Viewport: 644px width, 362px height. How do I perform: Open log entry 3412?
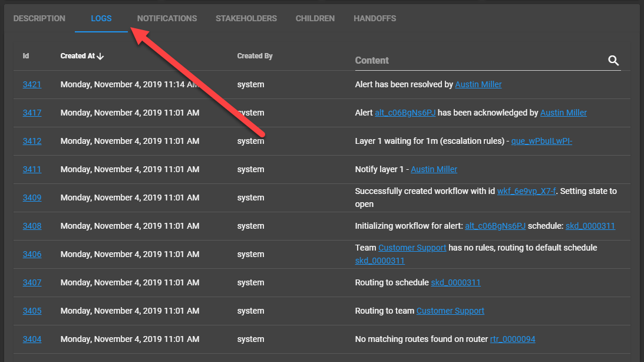pyautogui.click(x=32, y=141)
